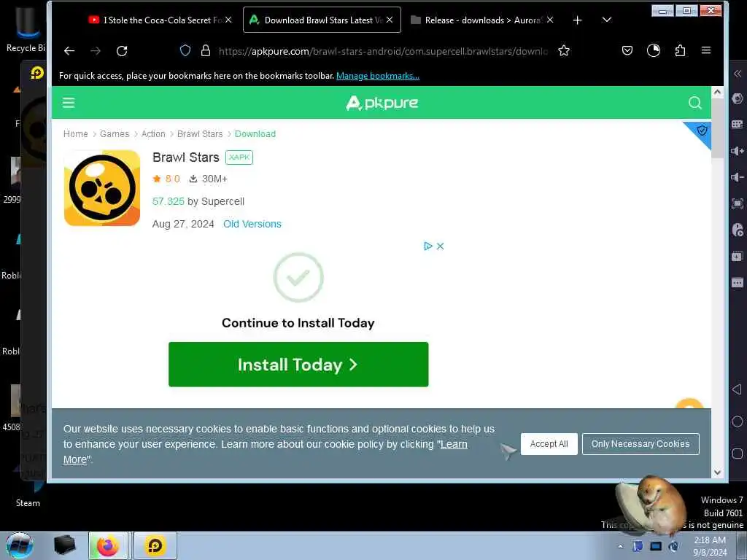This screenshot has height=560, width=747.
Task: Collapse the LDPlayer sidebar with double chevron
Action: click(x=738, y=74)
